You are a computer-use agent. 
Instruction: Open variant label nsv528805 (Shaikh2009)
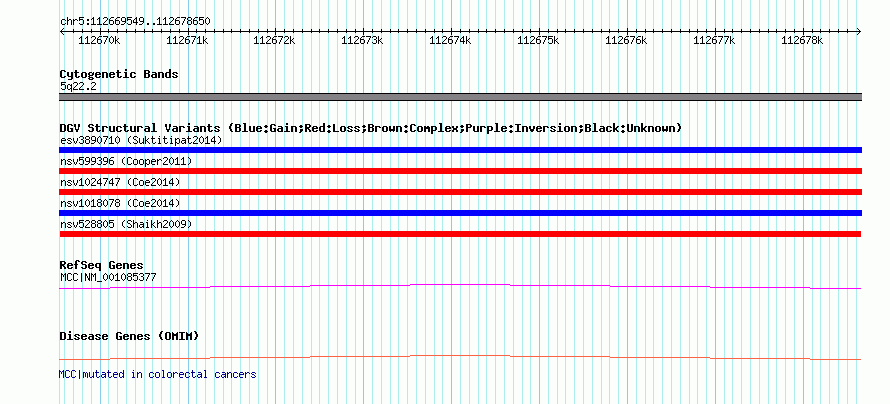(126, 225)
